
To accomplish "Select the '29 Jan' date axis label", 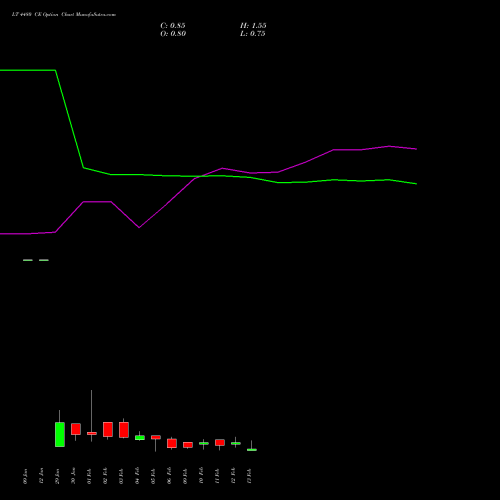I will pyautogui.click(x=57, y=476).
